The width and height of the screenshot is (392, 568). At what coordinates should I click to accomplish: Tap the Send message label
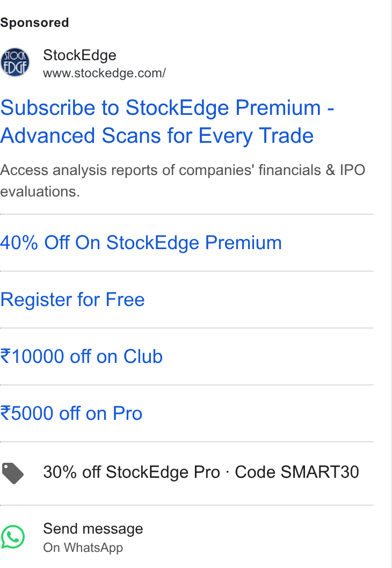point(93,529)
